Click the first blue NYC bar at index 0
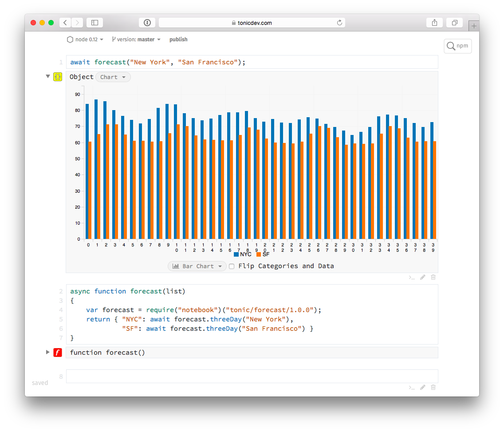 click(87, 171)
